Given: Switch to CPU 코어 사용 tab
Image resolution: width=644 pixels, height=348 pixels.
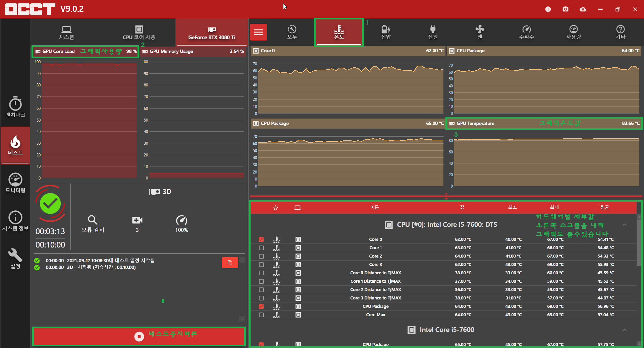Looking at the screenshot, I should (x=139, y=32).
